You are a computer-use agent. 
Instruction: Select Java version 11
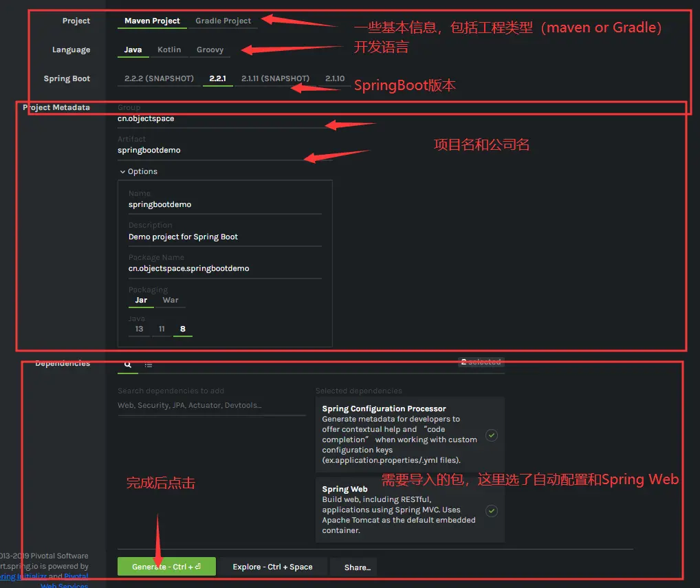(x=162, y=329)
